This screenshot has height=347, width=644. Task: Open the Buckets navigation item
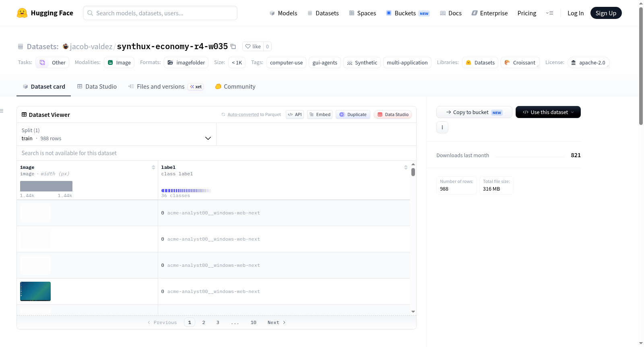pyautogui.click(x=408, y=13)
